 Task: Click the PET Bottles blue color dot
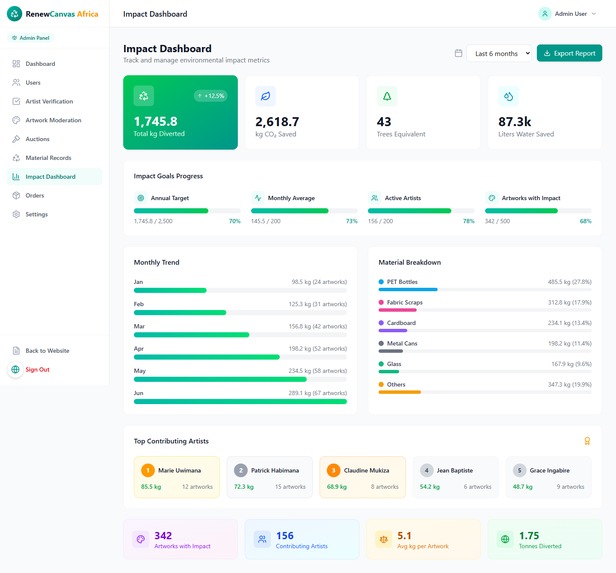[x=381, y=282]
